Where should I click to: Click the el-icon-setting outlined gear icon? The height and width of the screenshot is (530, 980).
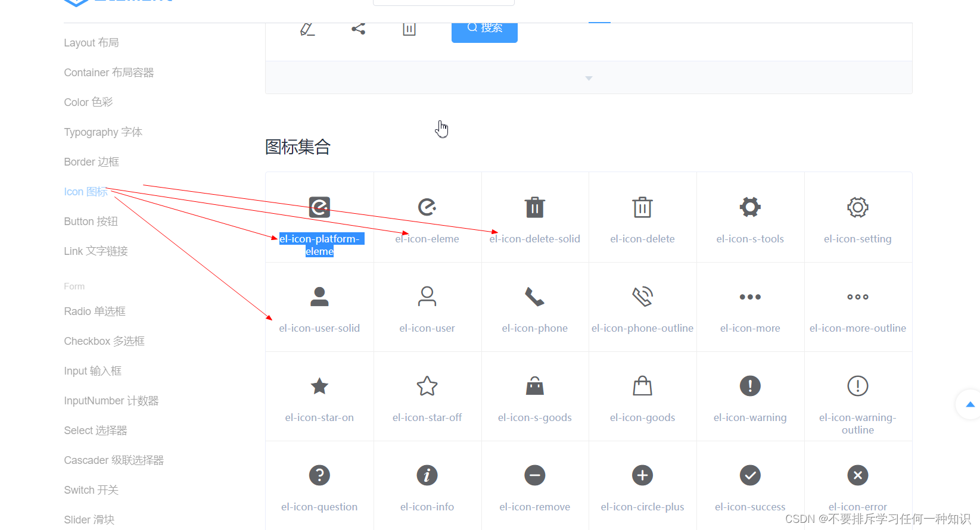858,207
